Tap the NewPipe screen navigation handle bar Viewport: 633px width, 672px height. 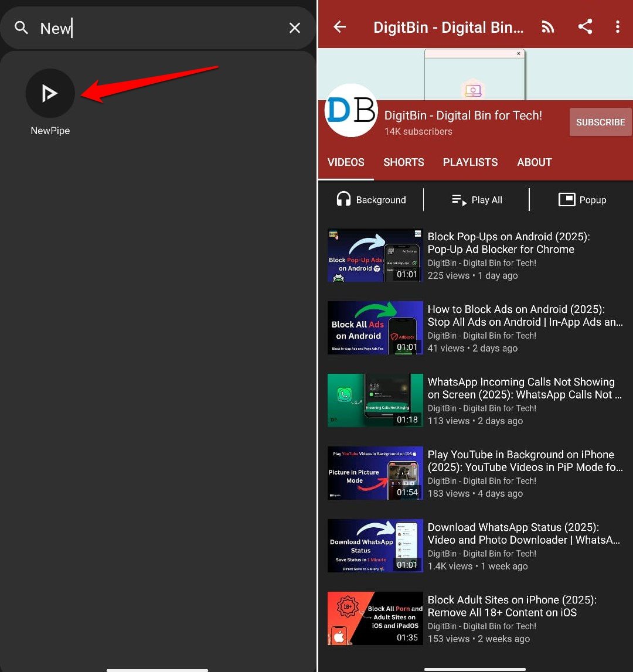(x=475, y=669)
